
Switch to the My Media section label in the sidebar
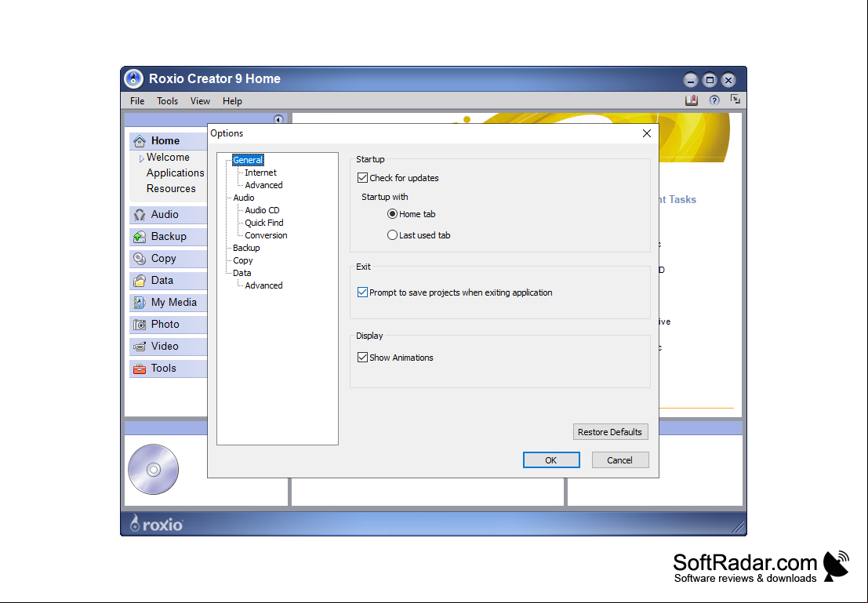pyautogui.click(x=174, y=303)
